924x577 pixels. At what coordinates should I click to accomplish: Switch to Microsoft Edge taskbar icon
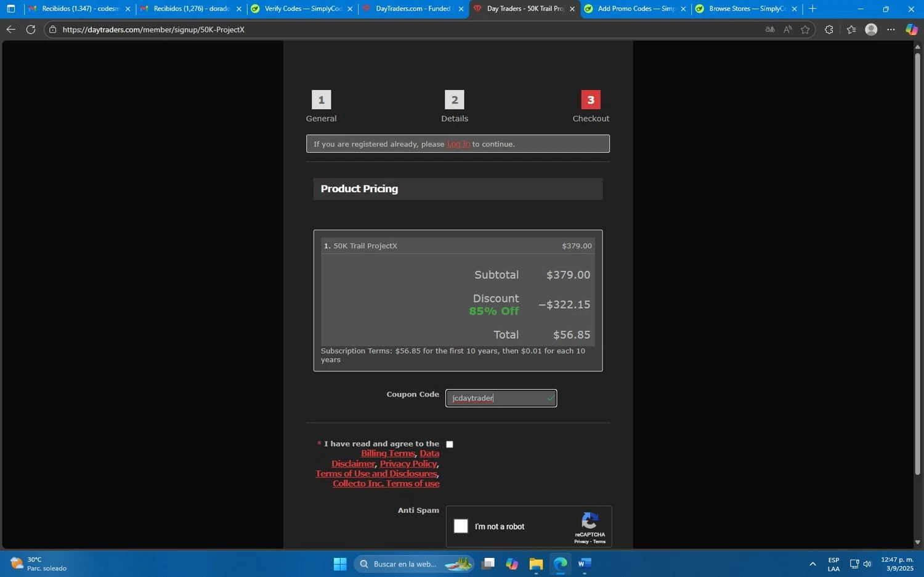[560, 563]
